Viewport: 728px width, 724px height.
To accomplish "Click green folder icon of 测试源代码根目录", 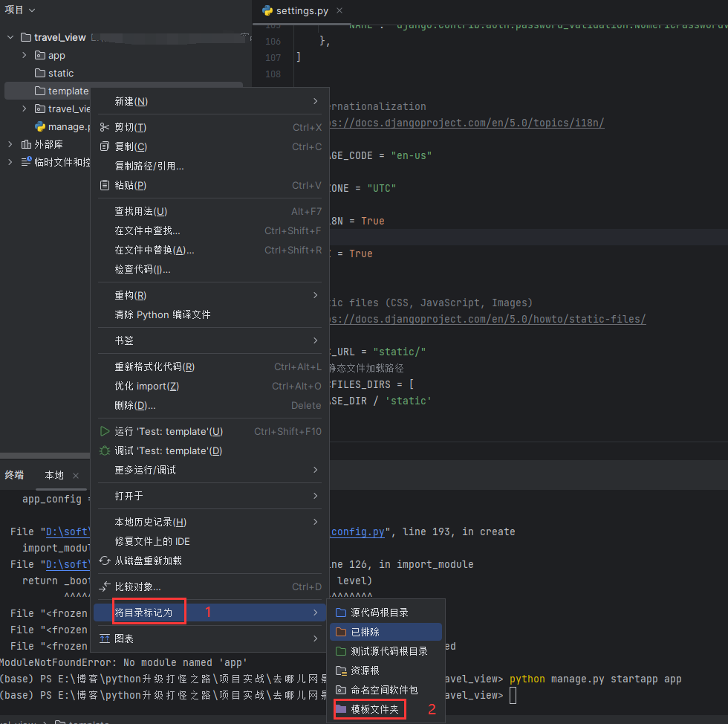I will coord(341,651).
